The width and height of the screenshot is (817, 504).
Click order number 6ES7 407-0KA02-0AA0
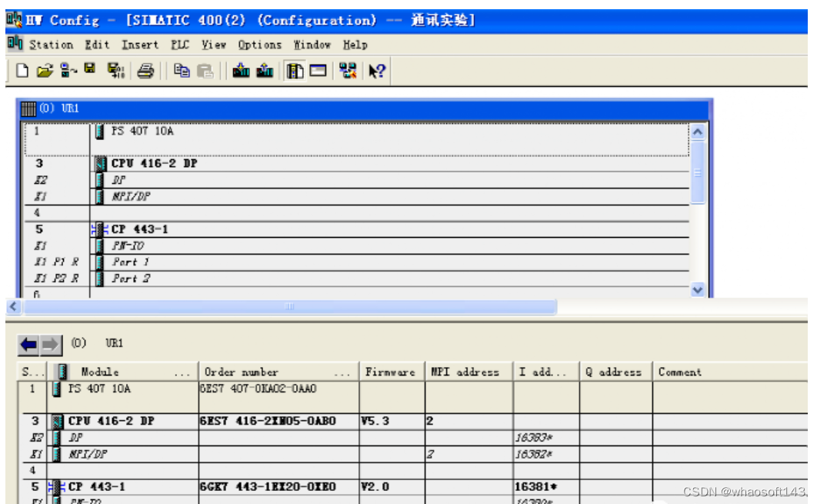tap(258, 389)
